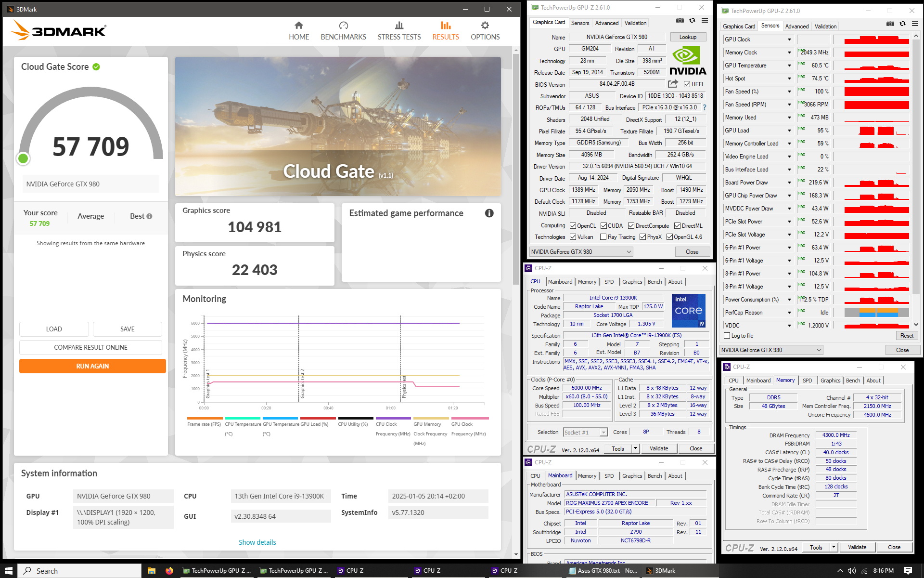The width and height of the screenshot is (924, 578).
Task: Open the RESULTS tab icon in 3DMark
Action: 446,26
